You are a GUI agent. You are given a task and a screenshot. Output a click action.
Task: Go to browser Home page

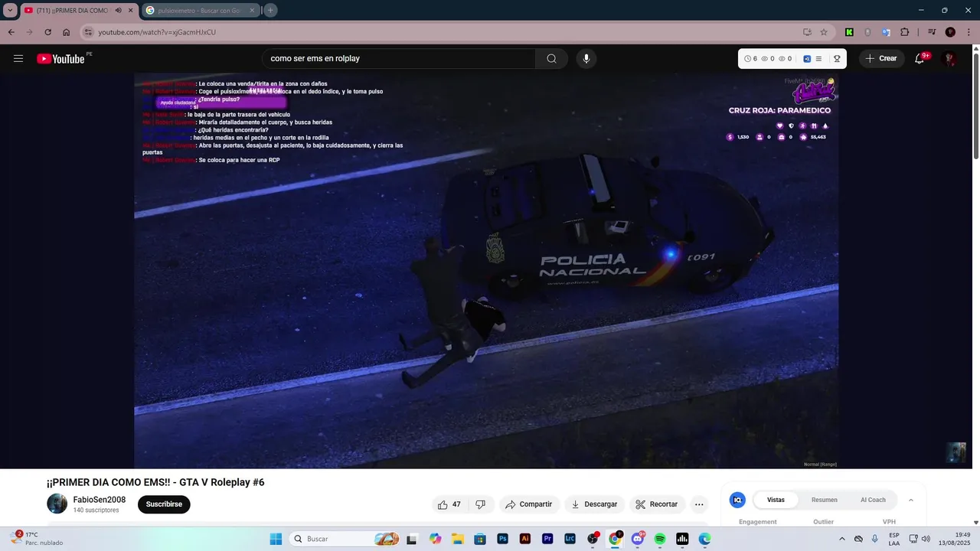tap(67, 32)
